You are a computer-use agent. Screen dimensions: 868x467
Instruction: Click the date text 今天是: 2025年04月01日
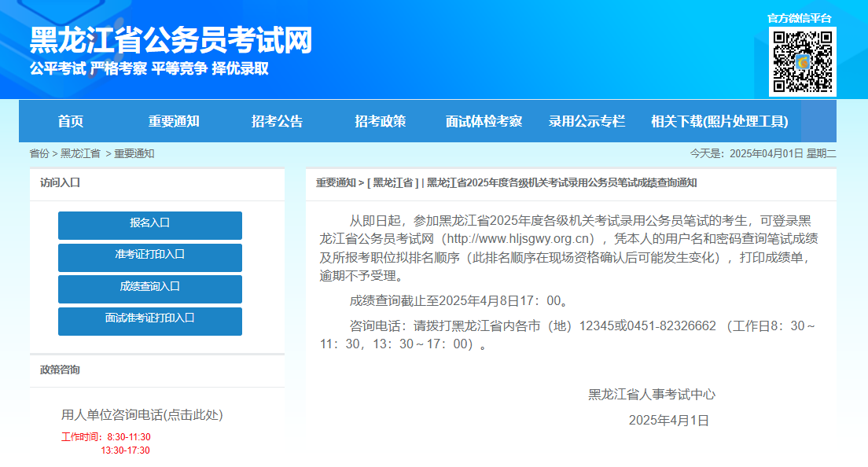[x=746, y=153]
